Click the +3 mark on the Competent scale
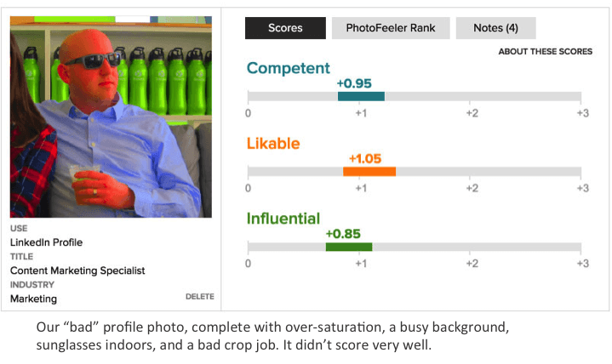The height and width of the screenshot is (364, 612). (x=582, y=113)
